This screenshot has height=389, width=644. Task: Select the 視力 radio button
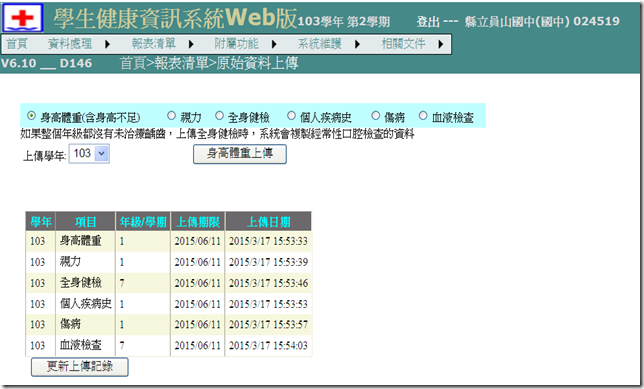pyautogui.click(x=171, y=116)
